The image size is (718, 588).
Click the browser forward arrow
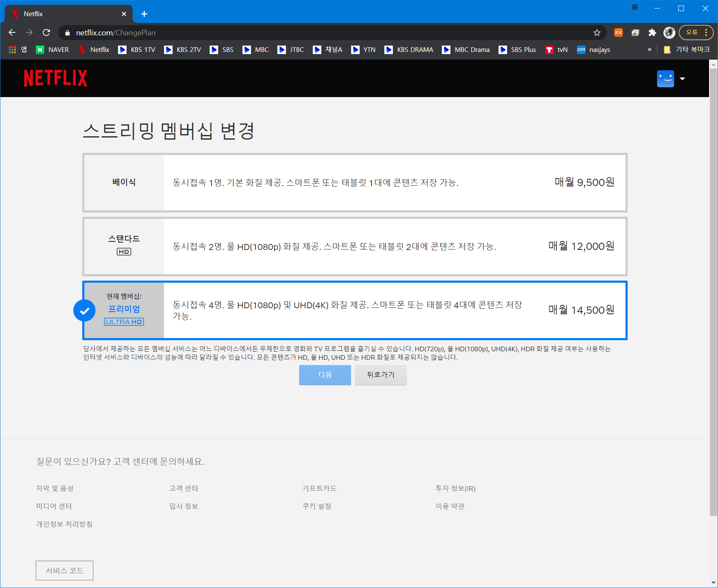click(x=29, y=32)
